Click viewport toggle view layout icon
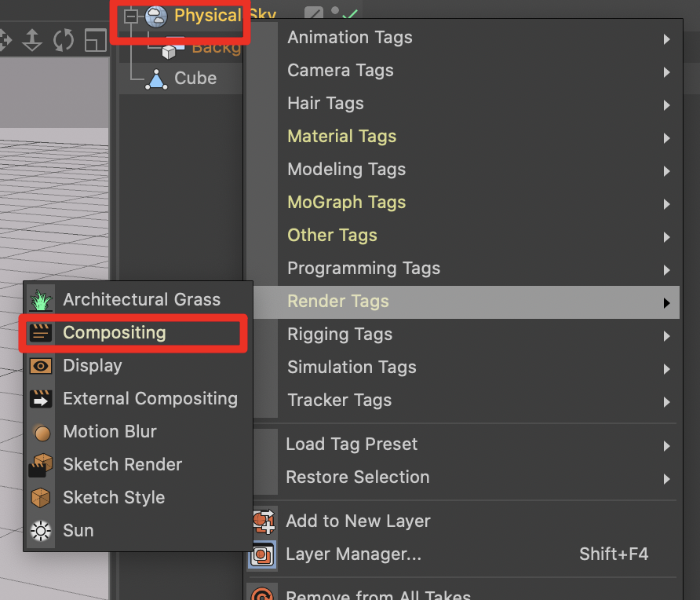 pyautogui.click(x=96, y=40)
